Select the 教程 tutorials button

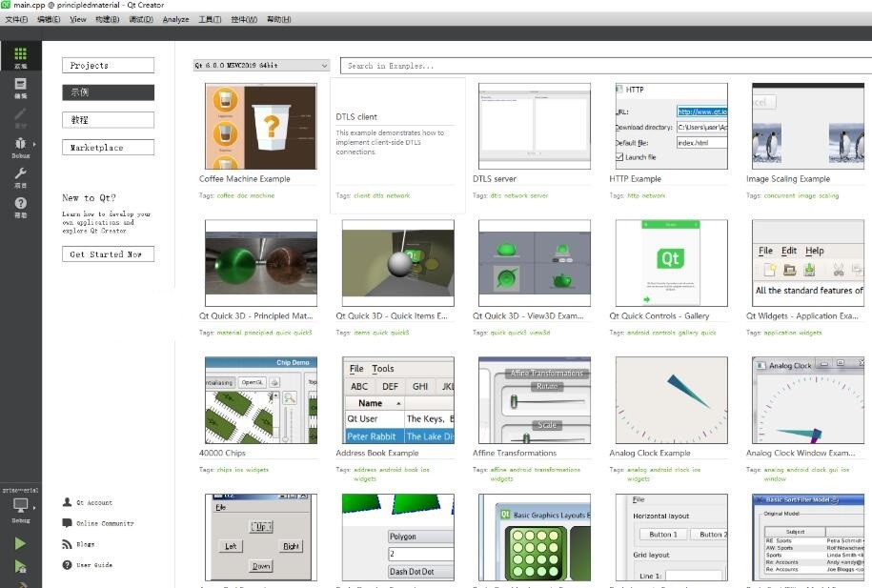point(108,120)
